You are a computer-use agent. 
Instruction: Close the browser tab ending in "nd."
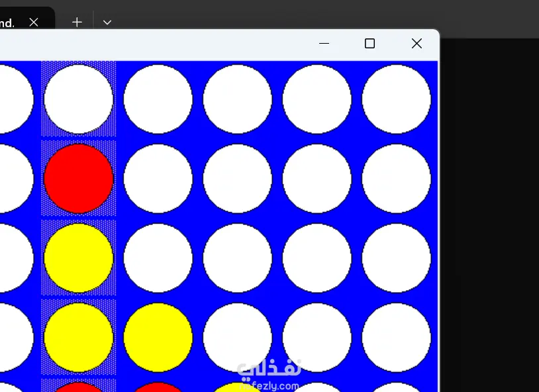pos(34,23)
